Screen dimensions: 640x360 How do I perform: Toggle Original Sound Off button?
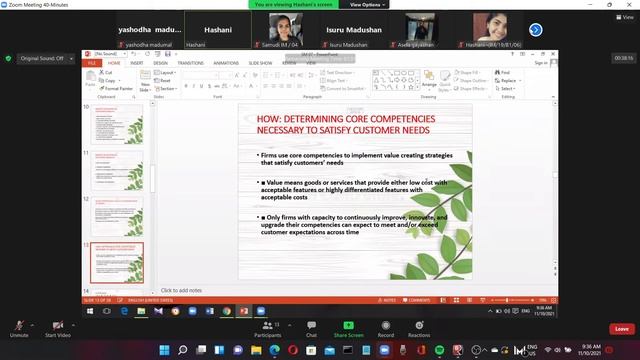point(42,58)
